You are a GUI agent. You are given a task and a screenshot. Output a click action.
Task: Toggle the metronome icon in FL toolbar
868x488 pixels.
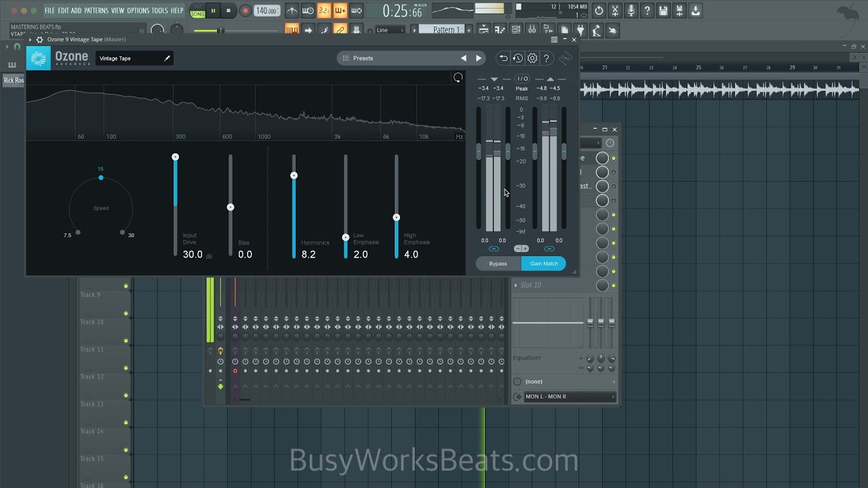292,11
